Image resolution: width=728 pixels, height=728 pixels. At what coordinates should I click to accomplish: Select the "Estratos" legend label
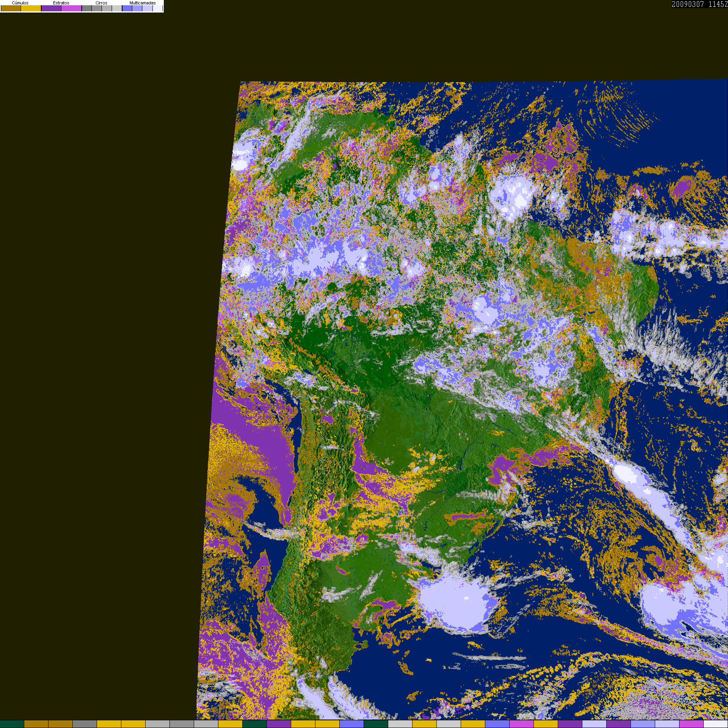61,3
